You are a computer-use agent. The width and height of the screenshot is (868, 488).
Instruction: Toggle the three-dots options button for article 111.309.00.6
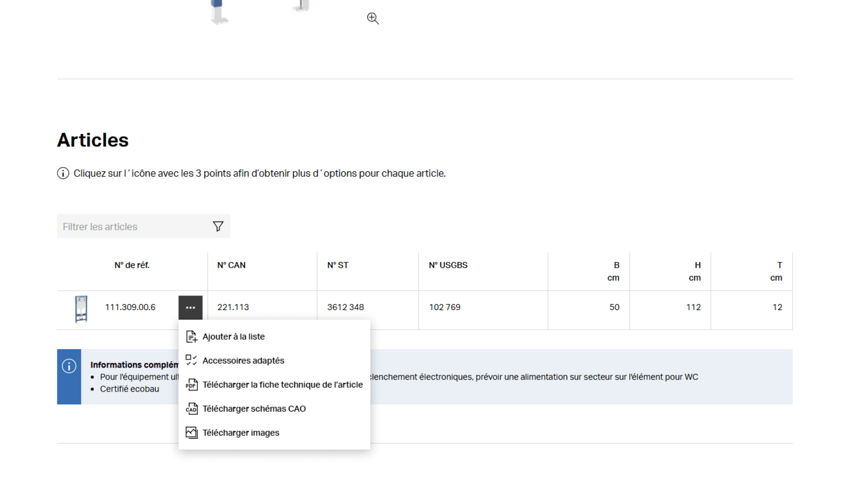pyautogui.click(x=190, y=307)
